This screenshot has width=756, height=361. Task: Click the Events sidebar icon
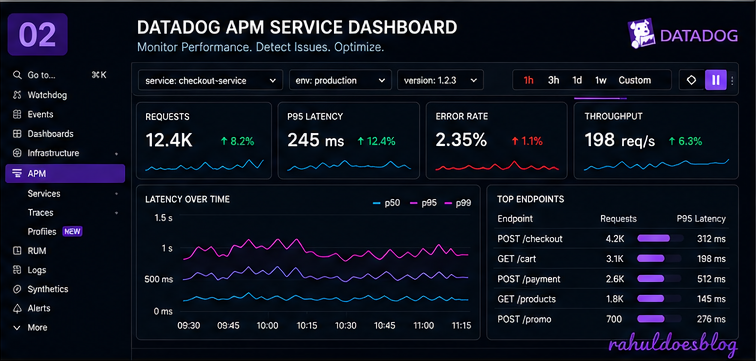pyautogui.click(x=17, y=114)
